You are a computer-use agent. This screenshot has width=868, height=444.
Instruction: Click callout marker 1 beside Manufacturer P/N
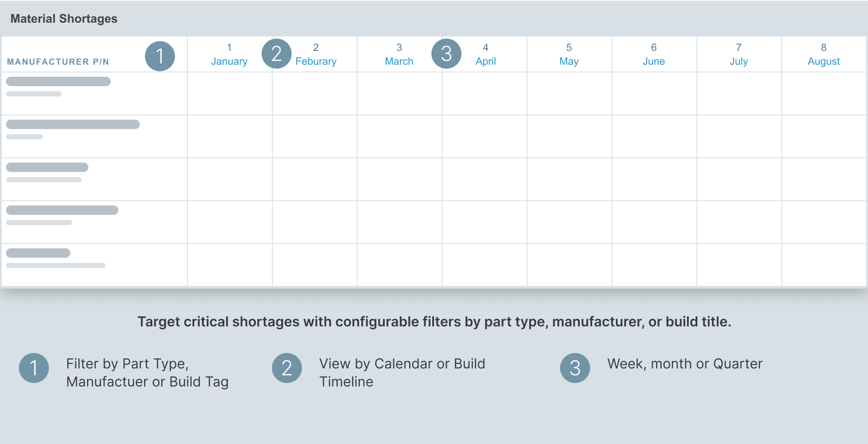(160, 56)
